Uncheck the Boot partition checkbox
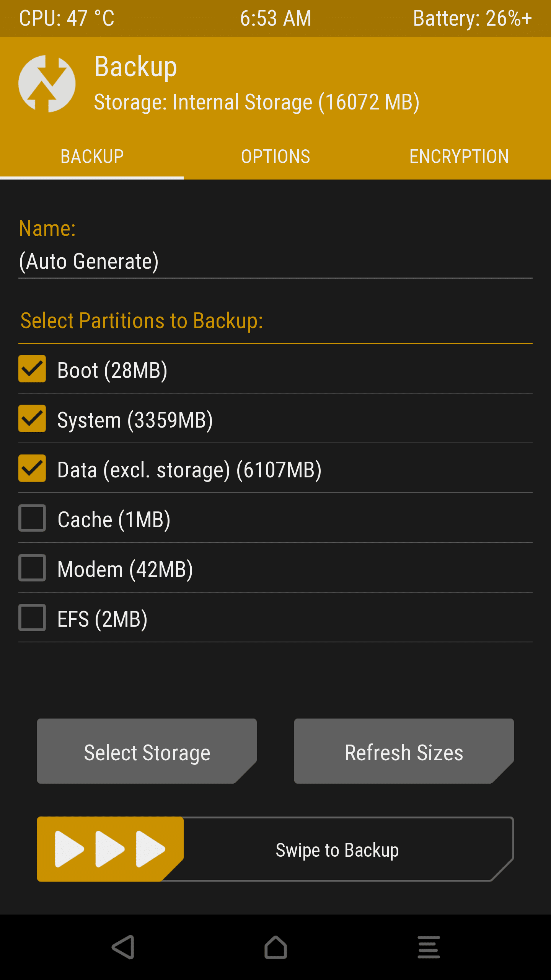The image size is (551, 980). point(32,369)
